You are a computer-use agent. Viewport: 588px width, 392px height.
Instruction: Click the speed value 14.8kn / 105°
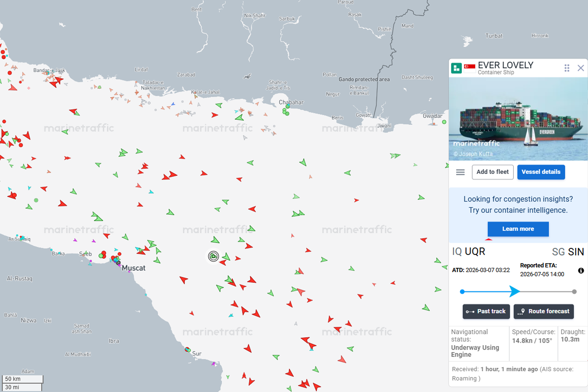click(x=532, y=340)
